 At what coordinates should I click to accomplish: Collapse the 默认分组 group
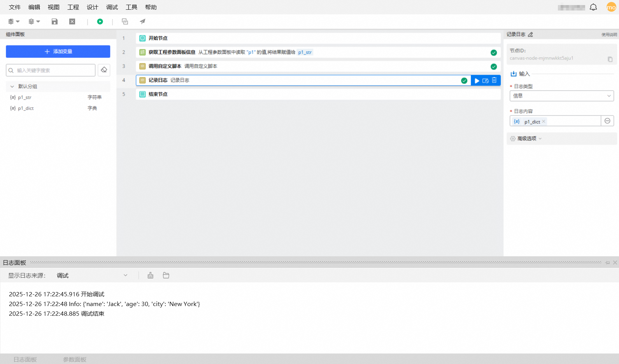click(12, 86)
